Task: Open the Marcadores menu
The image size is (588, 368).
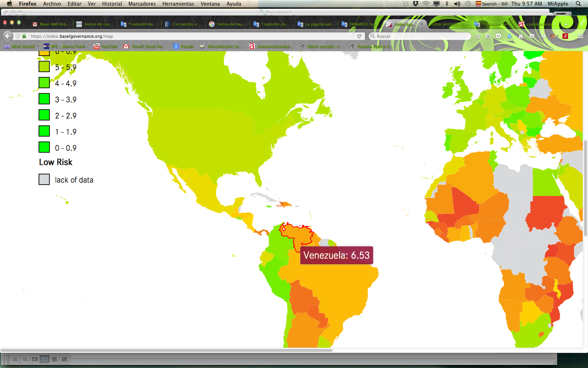Action: [142, 4]
